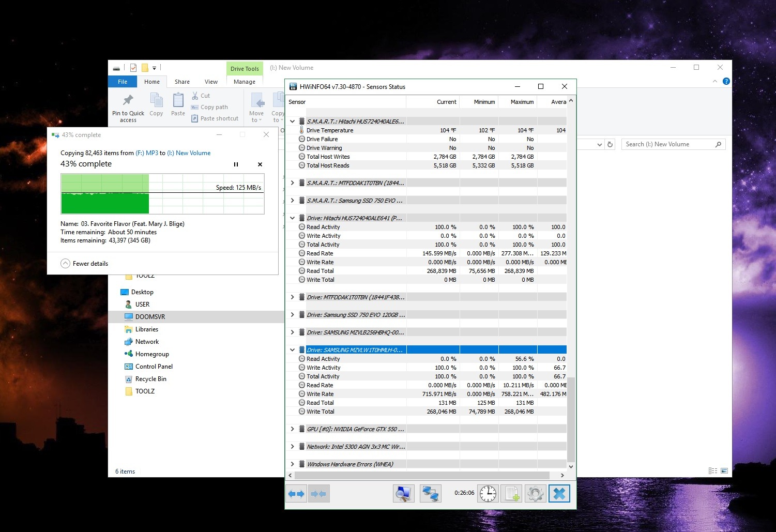This screenshot has width=776, height=532.
Task: Click the Paste shortcut icon
Action: [x=195, y=118]
